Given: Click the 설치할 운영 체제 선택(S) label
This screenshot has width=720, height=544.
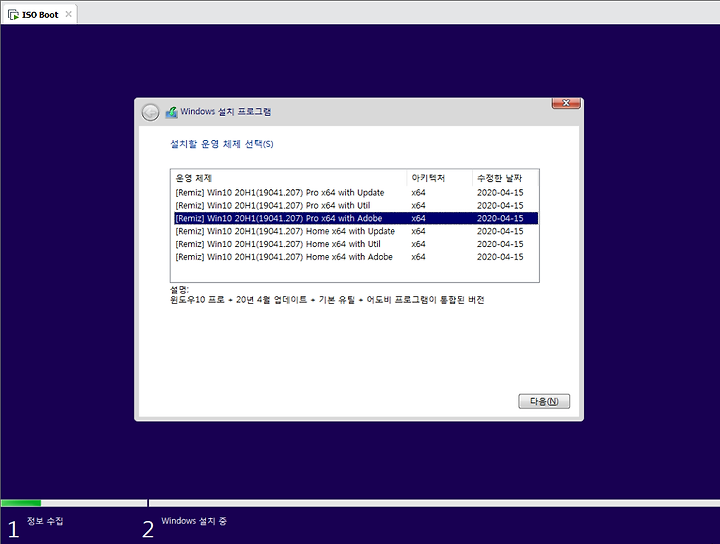Looking at the screenshot, I should [x=222, y=144].
